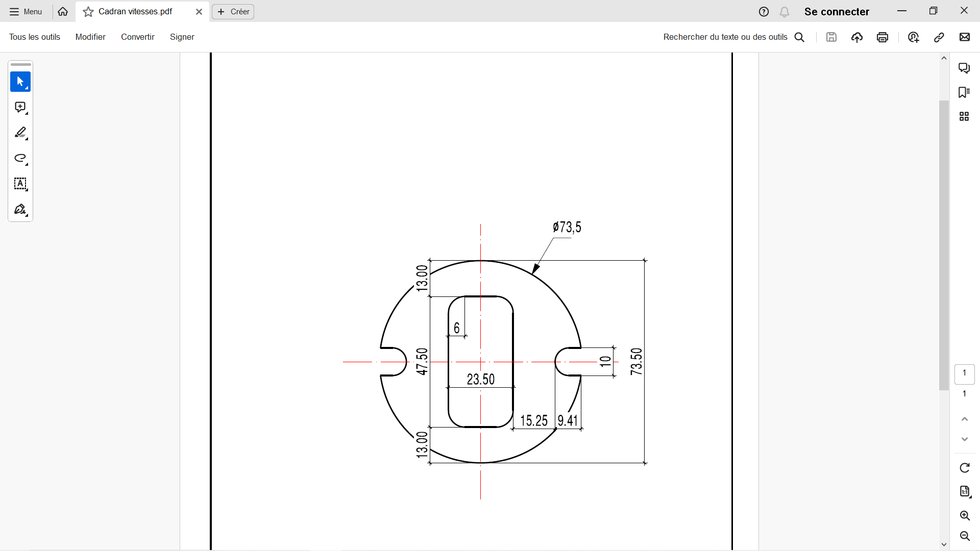Go to next page chevron
980x551 pixels.
(x=965, y=439)
